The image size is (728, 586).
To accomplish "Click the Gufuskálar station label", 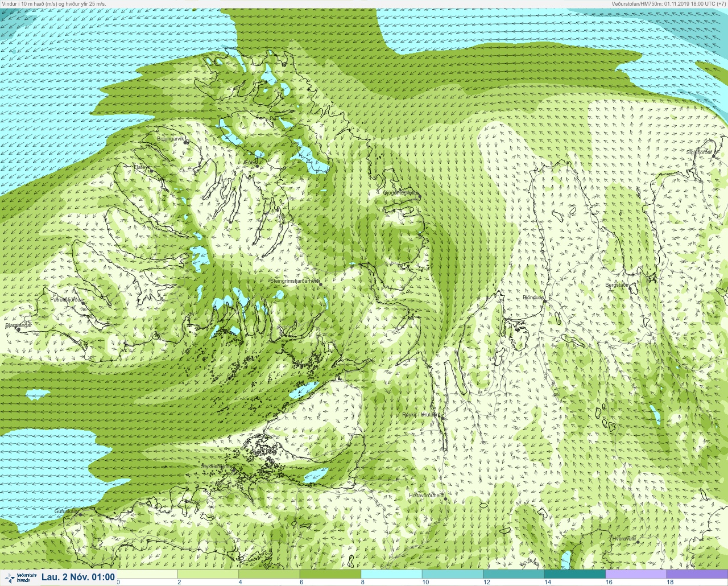I will click(x=67, y=511).
